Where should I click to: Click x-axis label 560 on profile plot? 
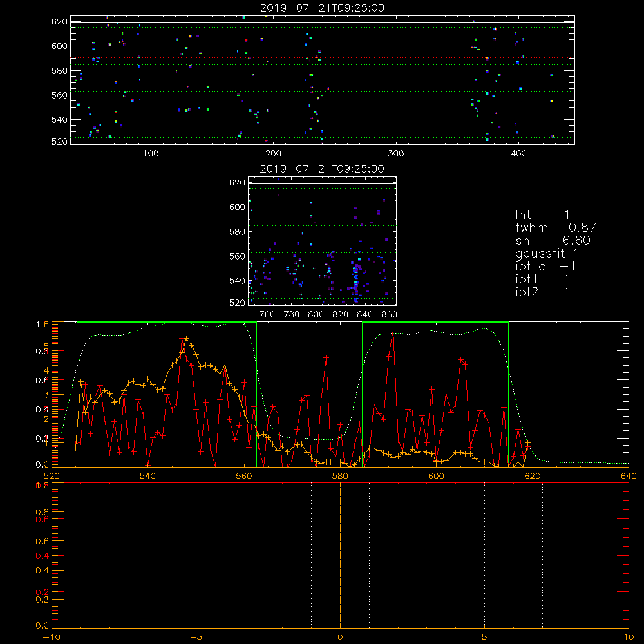244,476
